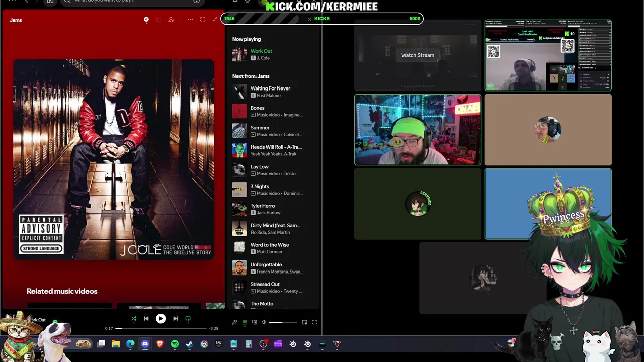Play Lay Low by Tiësto in queue

coord(260,167)
